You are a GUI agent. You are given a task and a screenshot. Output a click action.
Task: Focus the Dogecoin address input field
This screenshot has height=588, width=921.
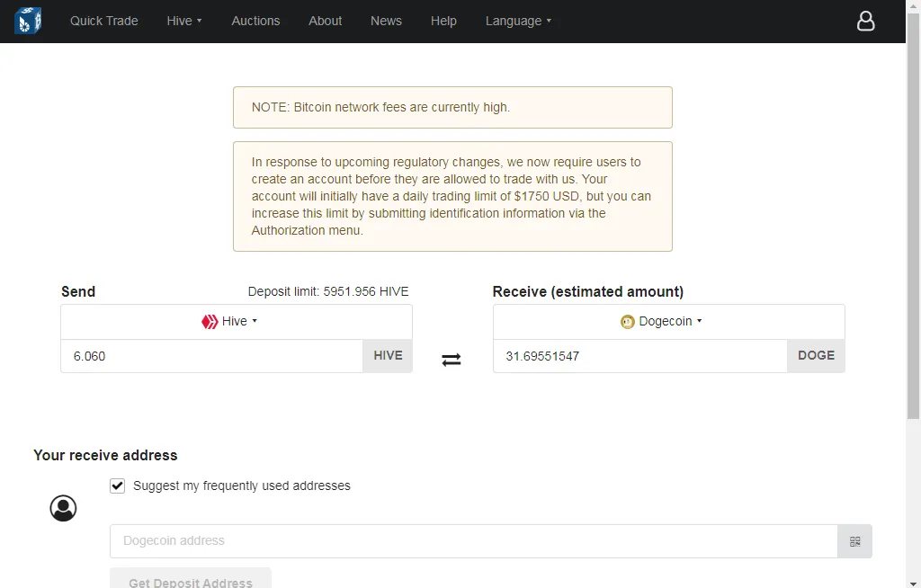pyautogui.click(x=473, y=541)
